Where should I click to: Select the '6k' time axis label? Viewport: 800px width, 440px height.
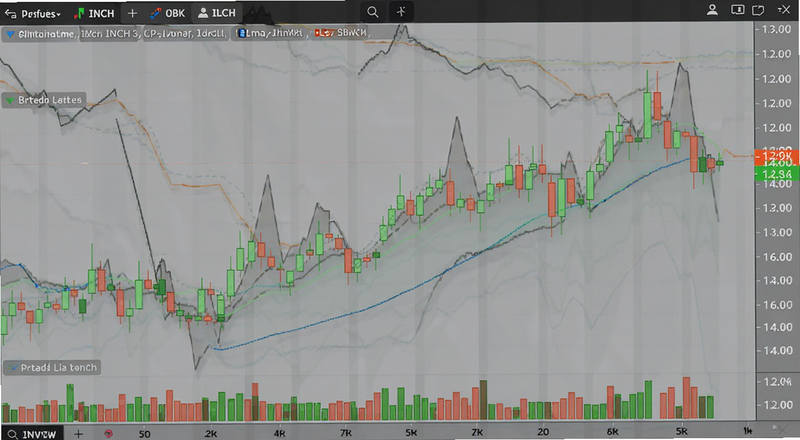click(612, 432)
